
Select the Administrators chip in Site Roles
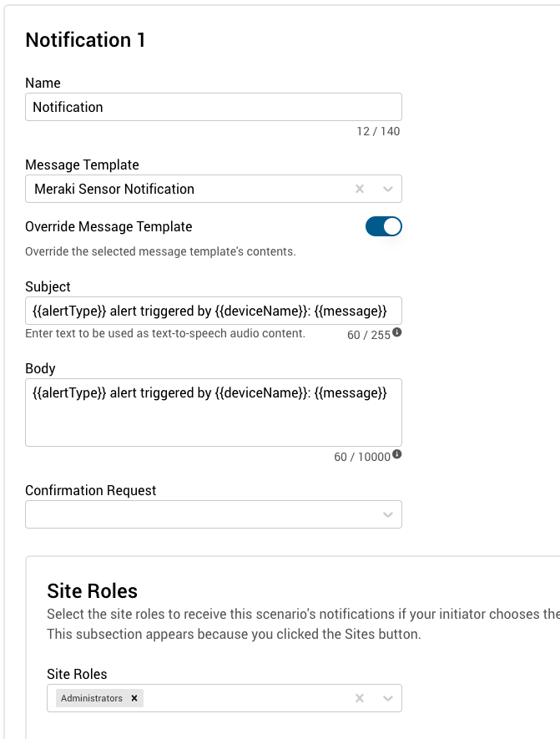[x=92, y=697]
